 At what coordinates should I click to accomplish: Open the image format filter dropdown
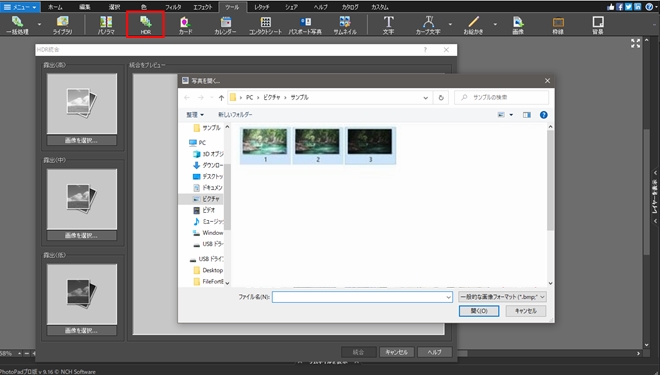pyautogui.click(x=503, y=297)
